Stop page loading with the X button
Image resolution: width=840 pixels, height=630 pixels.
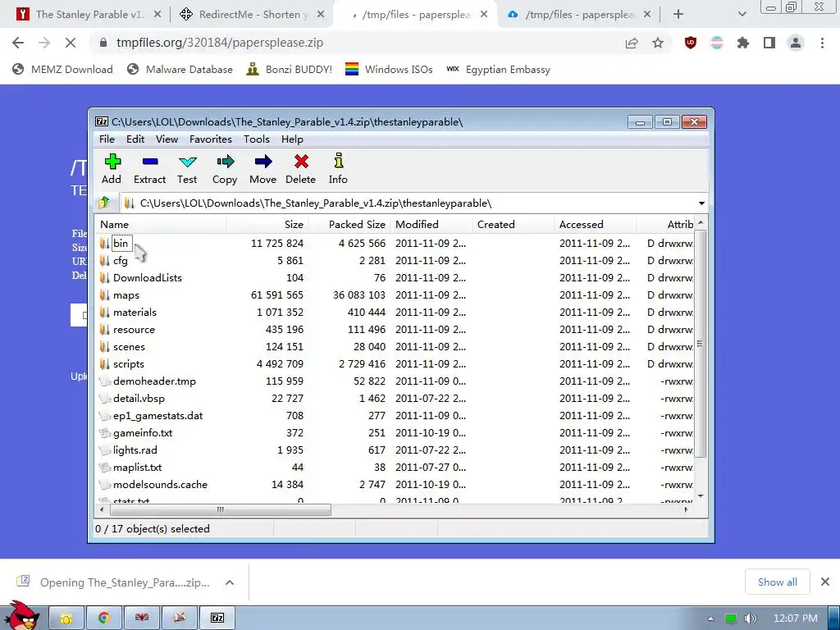click(x=71, y=43)
